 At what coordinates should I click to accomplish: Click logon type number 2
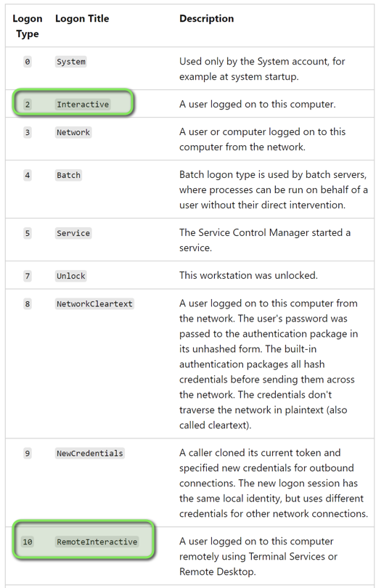click(x=28, y=105)
